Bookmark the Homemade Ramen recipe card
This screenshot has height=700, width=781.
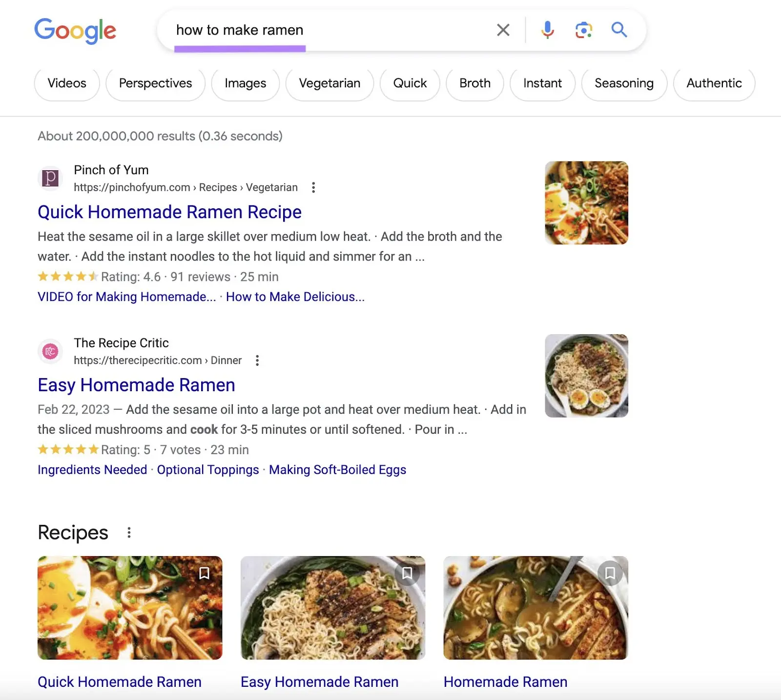click(x=610, y=573)
